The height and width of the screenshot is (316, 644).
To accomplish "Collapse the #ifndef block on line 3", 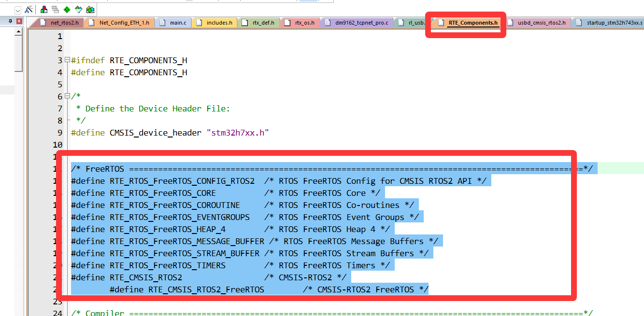I will click(67, 60).
